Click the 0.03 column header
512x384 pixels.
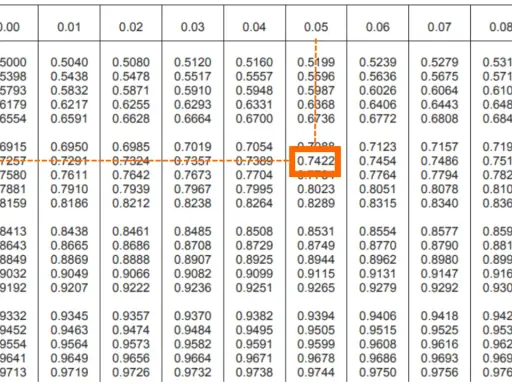pos(192,27)
